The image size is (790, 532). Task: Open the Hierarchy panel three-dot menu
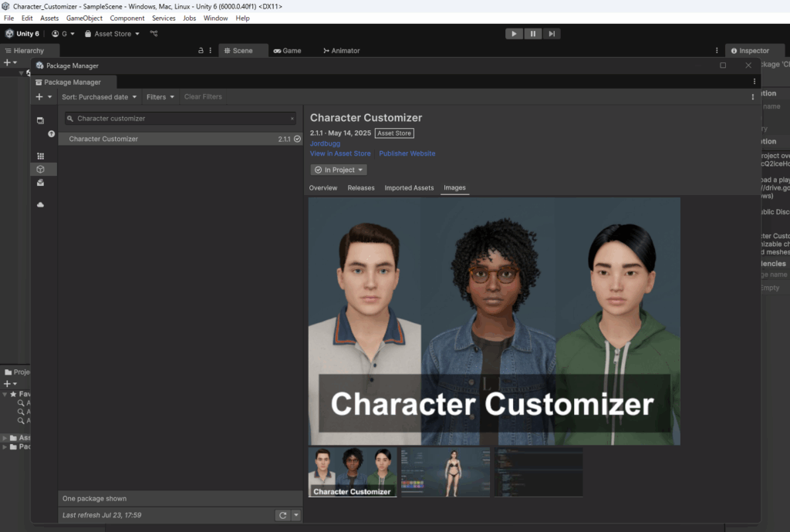coord(210,50)
